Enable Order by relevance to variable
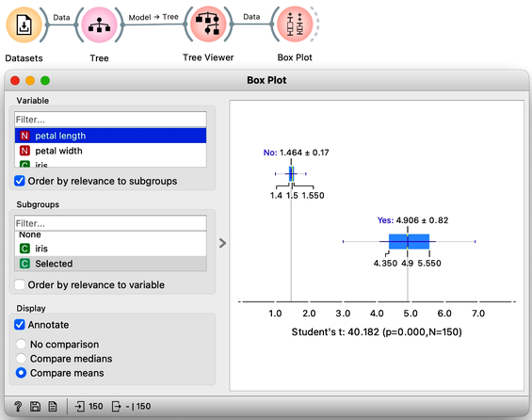 point(20,284)
